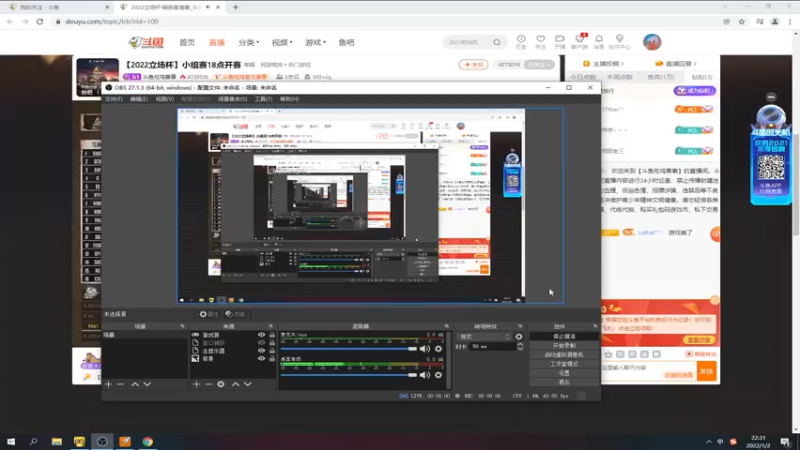The image size is (800, 450).
Task: Open the OBS View menu
Action: click(164, 99)
